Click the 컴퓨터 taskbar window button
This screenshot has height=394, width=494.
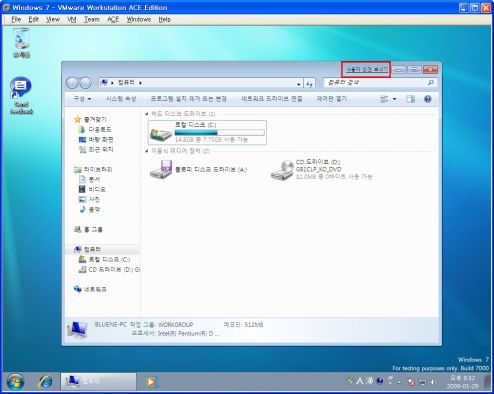click(x=98, y=381)
